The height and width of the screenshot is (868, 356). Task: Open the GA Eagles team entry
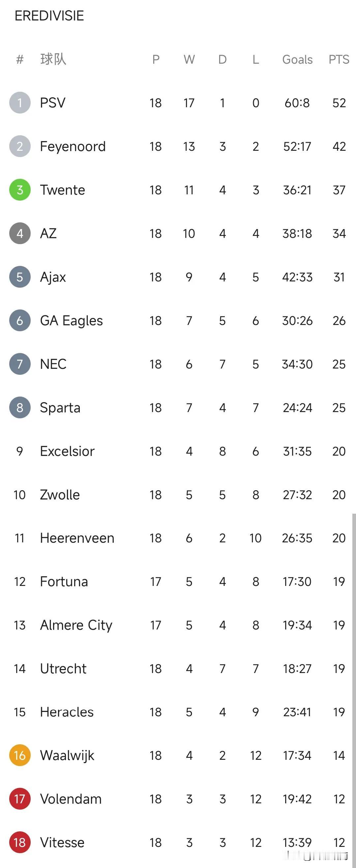(72, 320)
